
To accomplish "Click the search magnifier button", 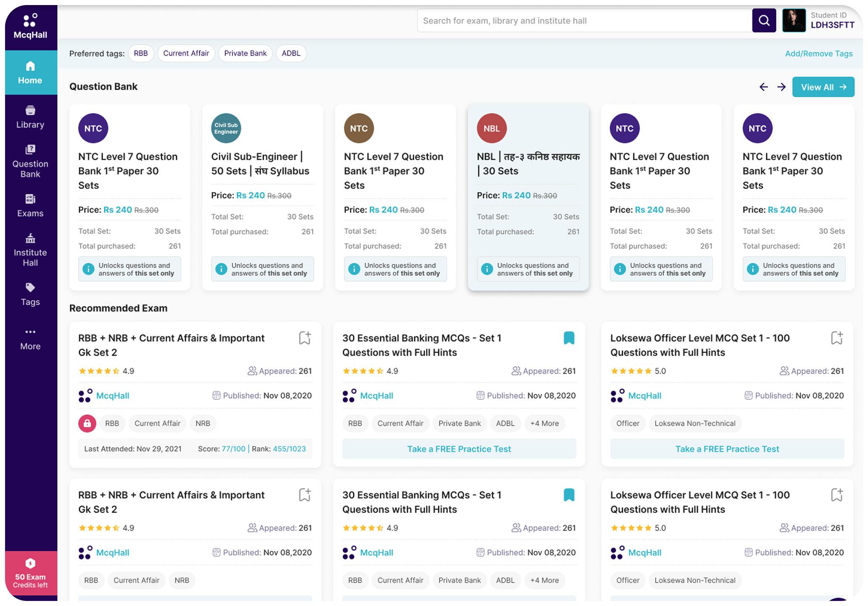I will coord(764,21).
